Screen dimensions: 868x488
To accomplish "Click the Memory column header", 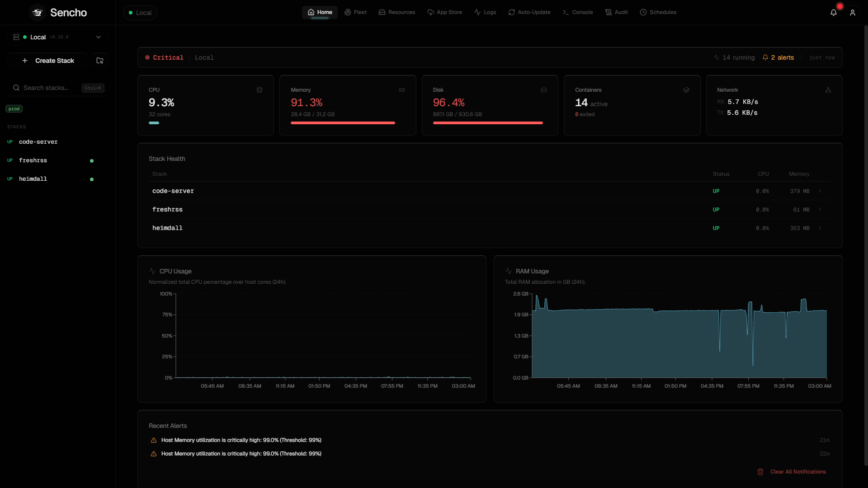I will (799, 174).
